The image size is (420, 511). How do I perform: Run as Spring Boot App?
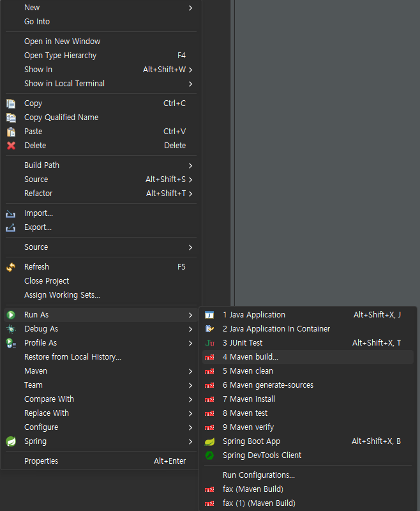click(x=308, y=441)
